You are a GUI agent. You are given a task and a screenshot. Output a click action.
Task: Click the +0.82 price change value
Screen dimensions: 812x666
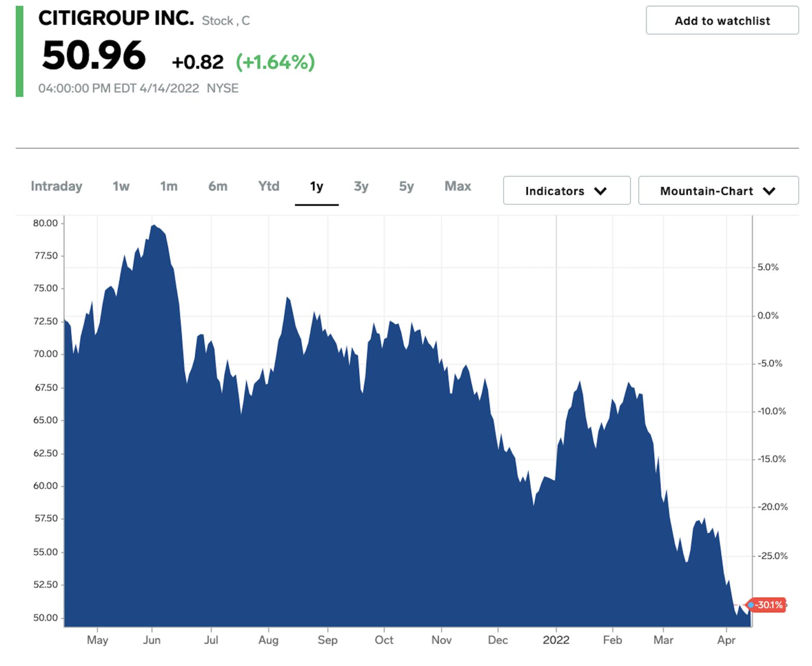[x=197, y=62]
